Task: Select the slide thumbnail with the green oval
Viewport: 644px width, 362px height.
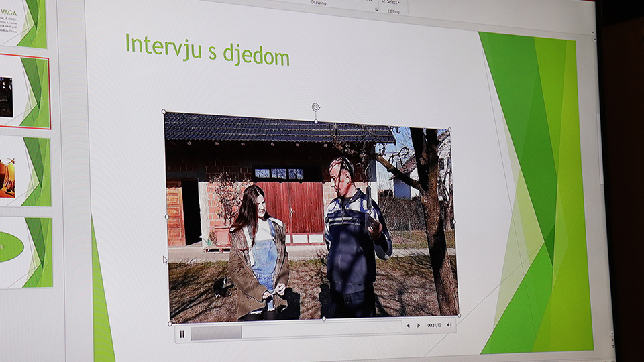Action: pyautogui.click(x=26, y=253)
